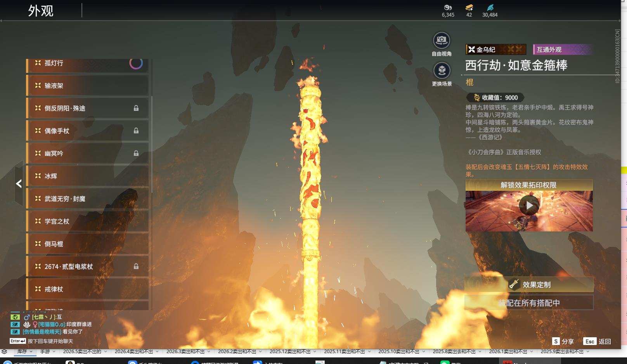Screen dimensions: 627x364
Task: Click the 互通外观 tag
Action: [x=562, y=50]
